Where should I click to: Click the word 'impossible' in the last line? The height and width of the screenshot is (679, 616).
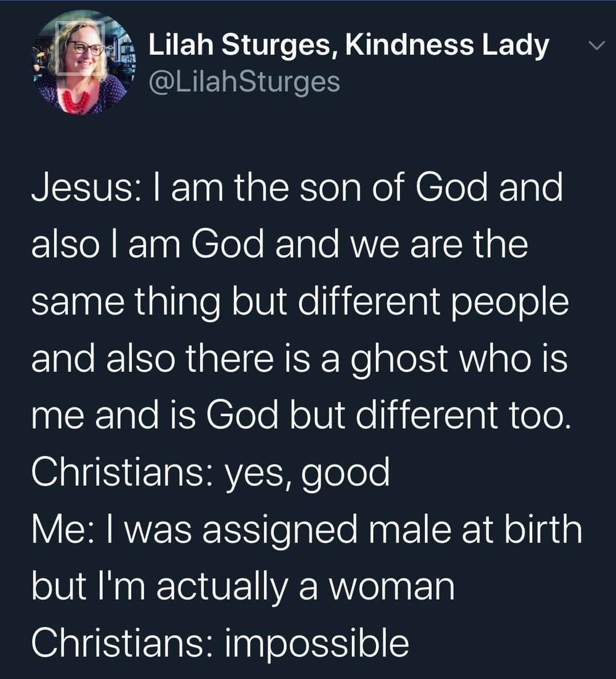(x=317, y=643)
